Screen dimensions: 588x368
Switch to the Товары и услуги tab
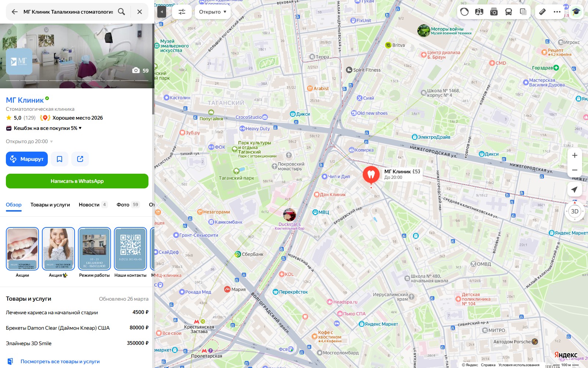pyautogui.click(x=50, y=205)
